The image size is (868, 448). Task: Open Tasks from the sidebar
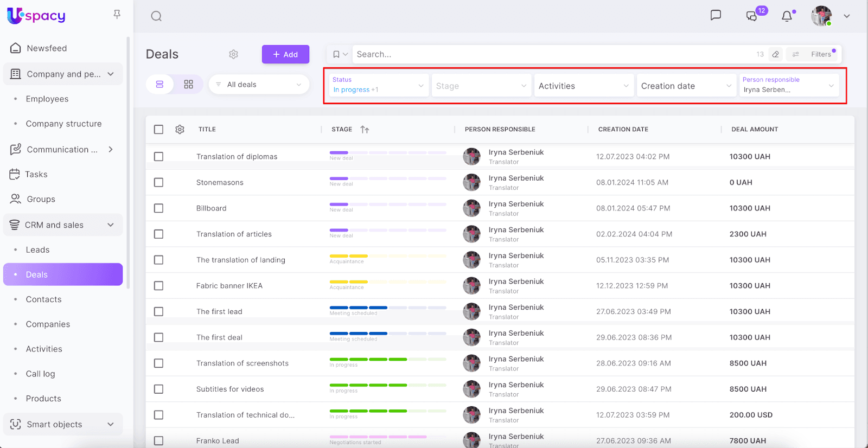pyautogui.click(x=36, y=175)
